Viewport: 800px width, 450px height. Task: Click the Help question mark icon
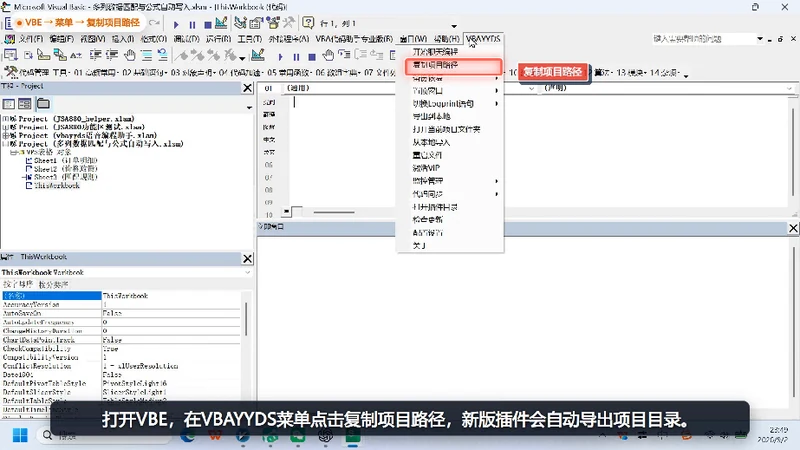pyautogui.click(x=308, y=23)
